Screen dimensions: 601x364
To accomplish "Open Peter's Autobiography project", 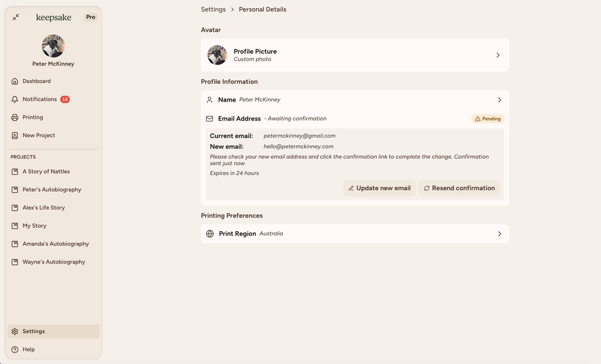I will [x=52, y=189].
